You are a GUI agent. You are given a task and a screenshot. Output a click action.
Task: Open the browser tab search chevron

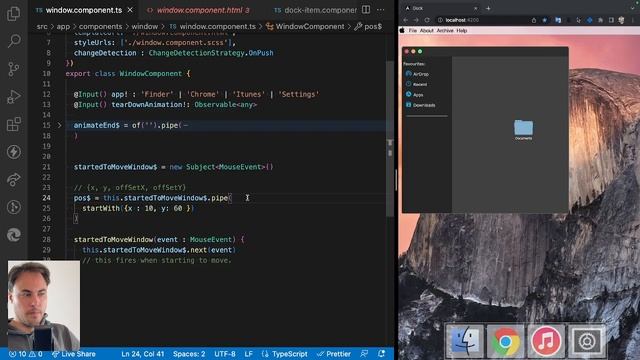pos(633,8)
